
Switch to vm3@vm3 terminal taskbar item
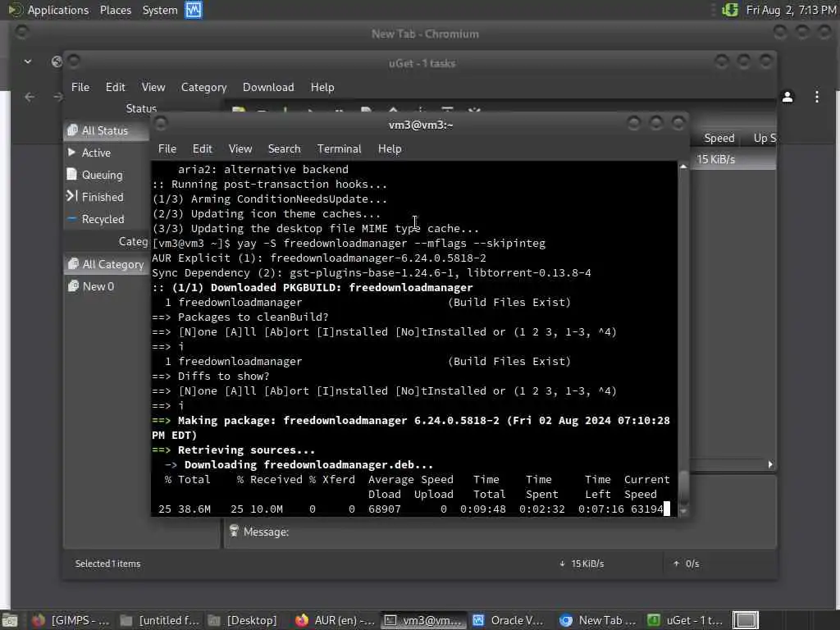coord(423,620)
